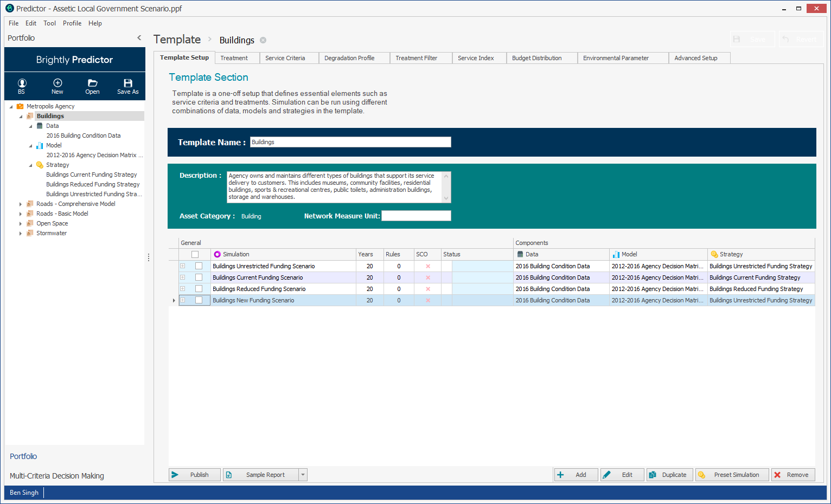This screenshot has height=504, width=831.
Task: Open the Sample Report dropdown arrow
Action: (x=303, y=475)
